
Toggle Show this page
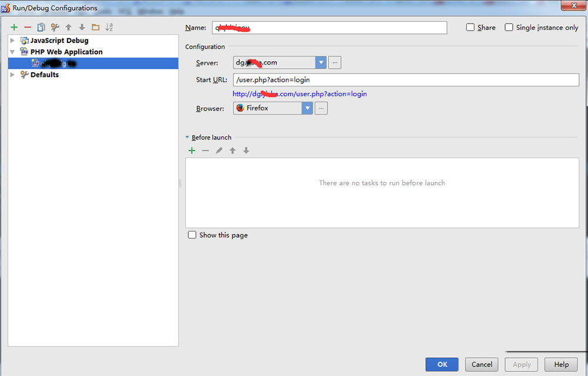click(x=192, y=234)
